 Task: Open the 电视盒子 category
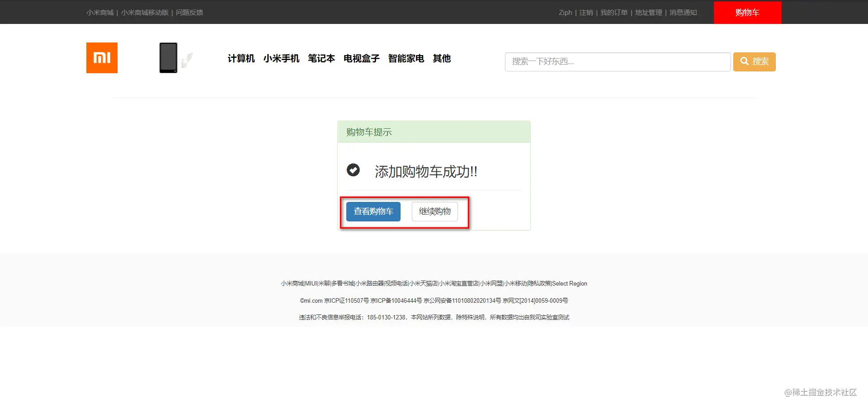click(362, 59)
